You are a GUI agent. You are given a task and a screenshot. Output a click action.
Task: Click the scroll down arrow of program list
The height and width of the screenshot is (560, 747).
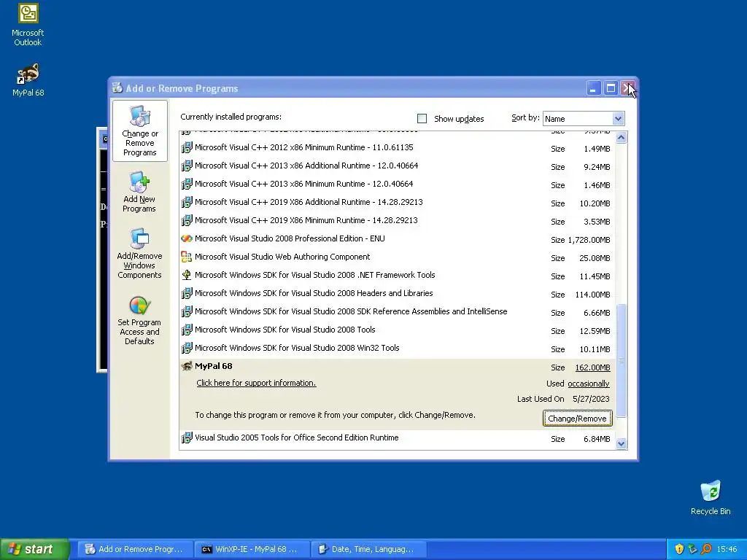click(621, 443)
